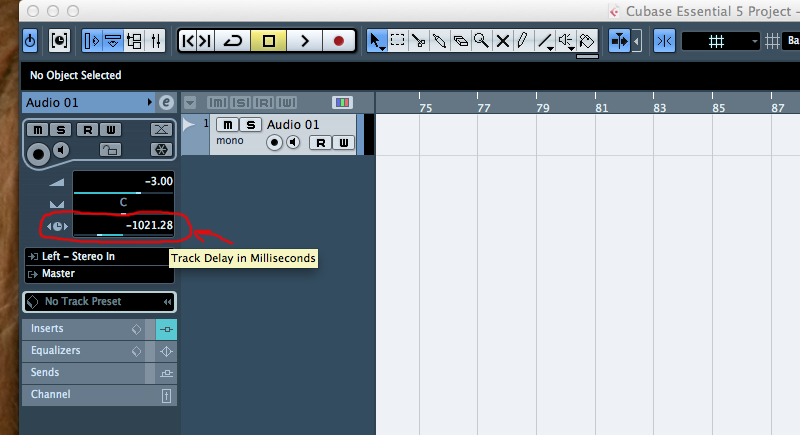Open track list global options dropdown arrow
The width and height of the screenshot is (800, 435).
(190, 103)
